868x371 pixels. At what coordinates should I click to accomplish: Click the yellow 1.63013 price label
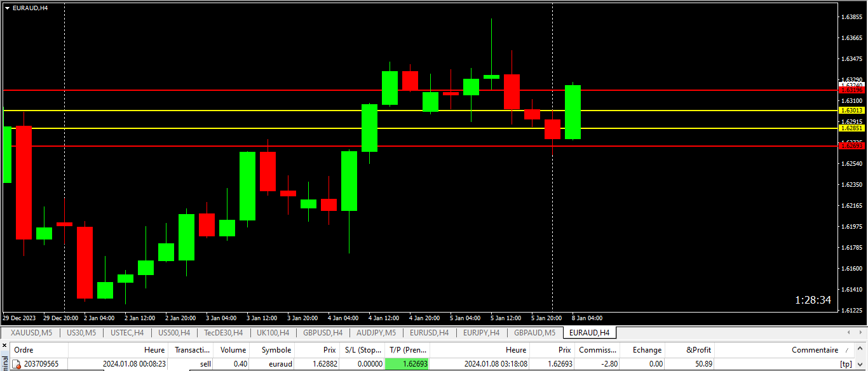(x=851, y=111)
